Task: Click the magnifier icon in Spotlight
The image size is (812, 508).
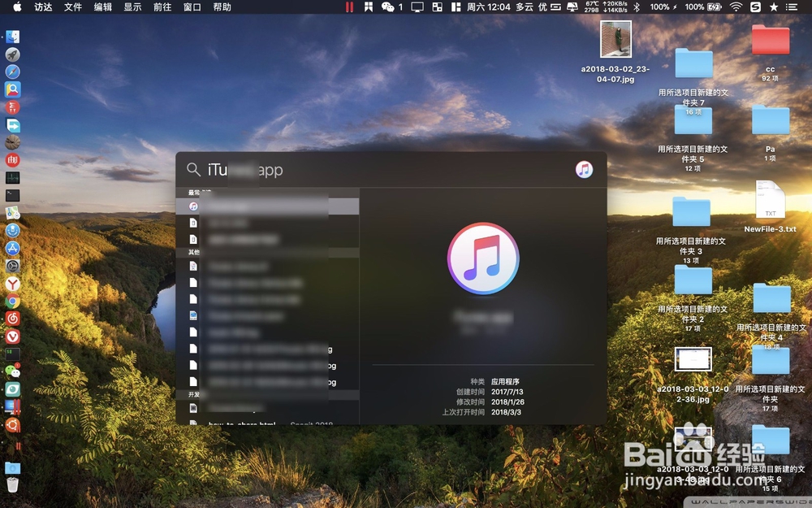Action: click(x=193, y=170)
